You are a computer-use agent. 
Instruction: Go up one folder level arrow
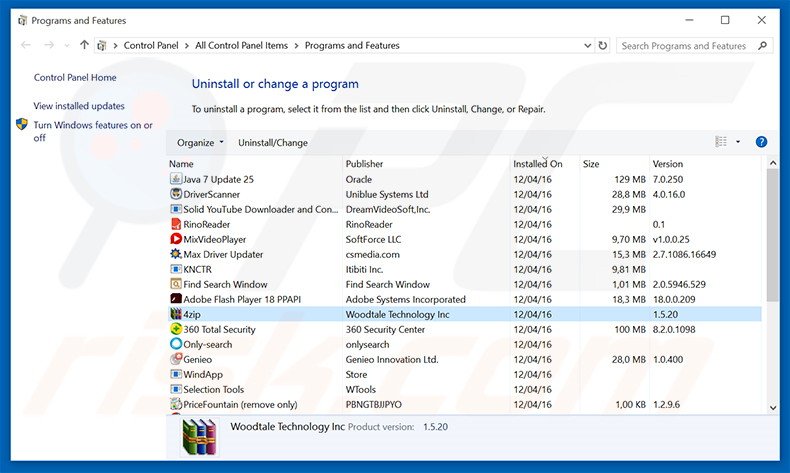pyautogui.click(x=84, y=45)
